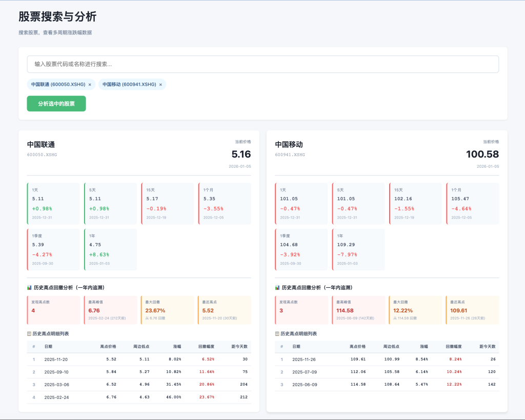
Task: Click 中国联通 最大回撤 23.67% card
Action: coord(168,310)
